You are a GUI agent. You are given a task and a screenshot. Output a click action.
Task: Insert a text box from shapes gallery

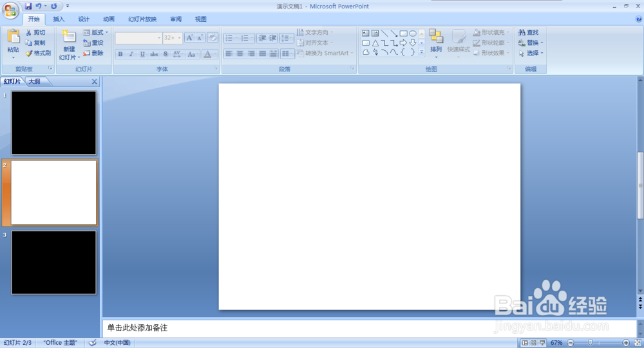[366, 34]
